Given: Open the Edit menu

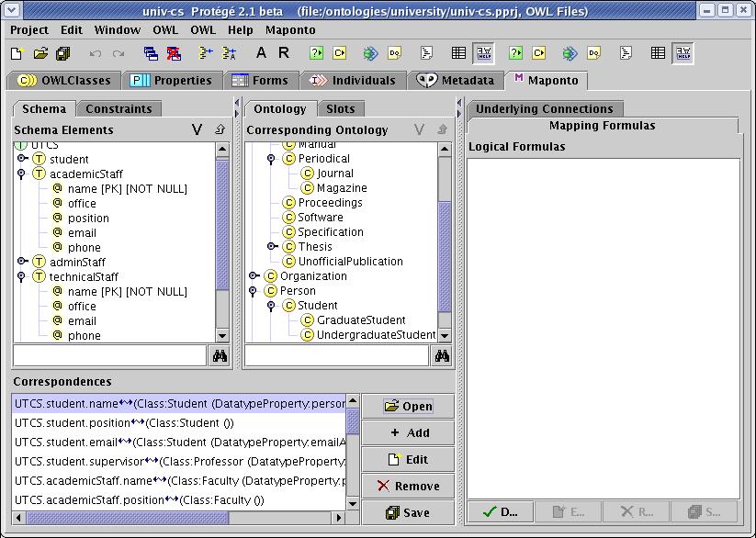Looking at the screenshot, I should 72,30.
